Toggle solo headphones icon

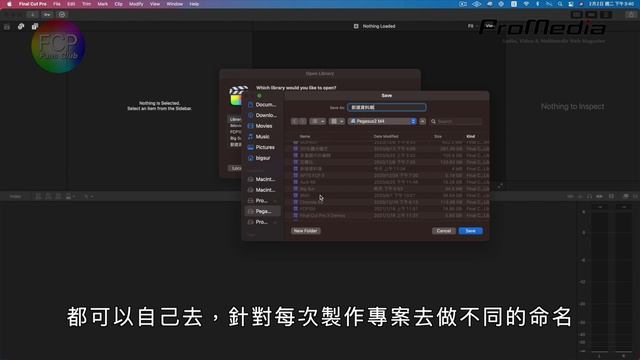pyautogui.click(x=589, y=197)
